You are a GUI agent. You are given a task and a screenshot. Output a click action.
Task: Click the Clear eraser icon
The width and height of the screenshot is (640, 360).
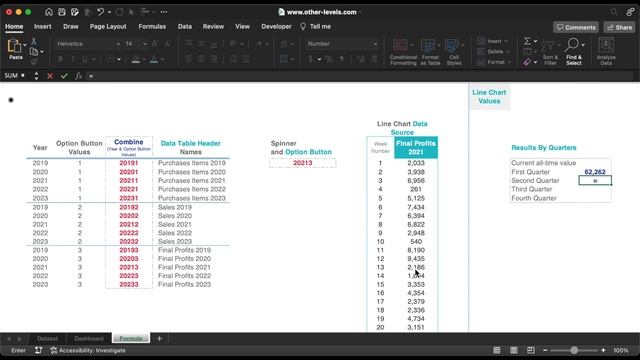(x=527, y=62)
